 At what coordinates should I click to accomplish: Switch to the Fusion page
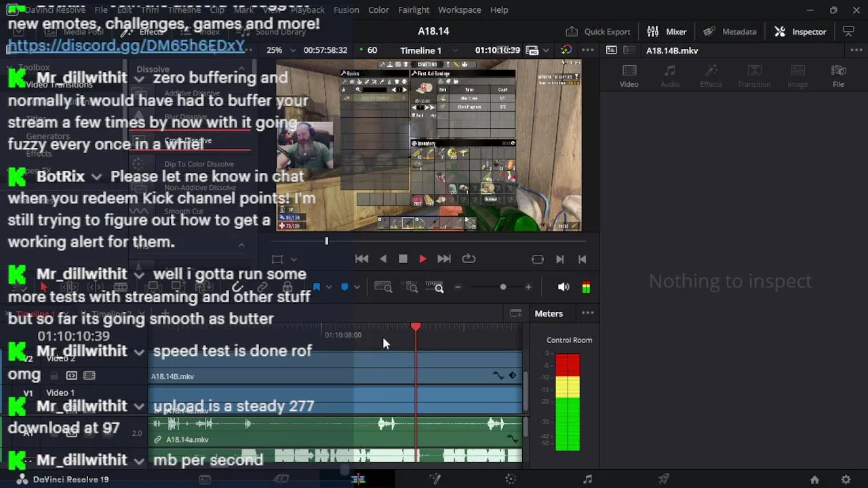(435, 479)
